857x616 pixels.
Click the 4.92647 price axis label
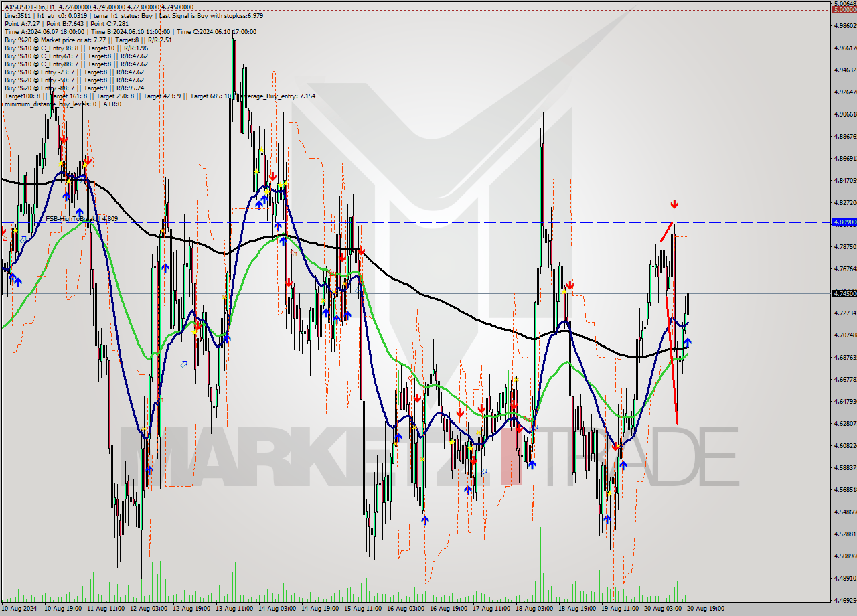[845, 92]
